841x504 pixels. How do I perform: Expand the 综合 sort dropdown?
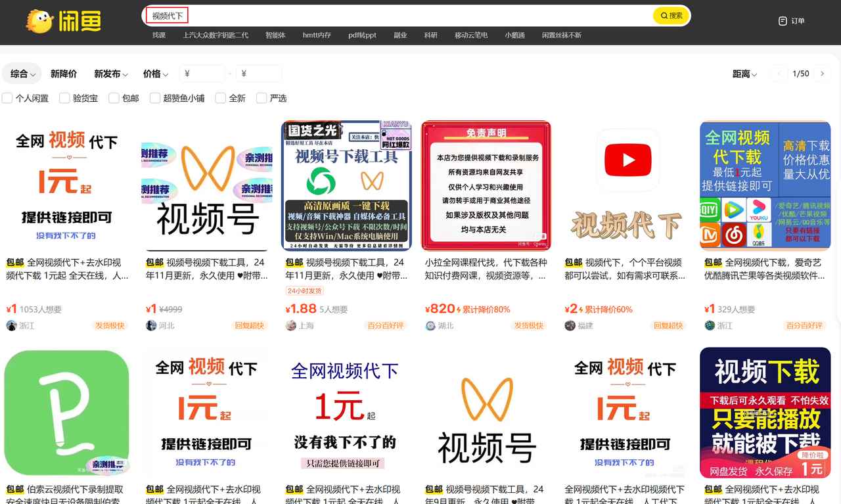click(23, 74)
